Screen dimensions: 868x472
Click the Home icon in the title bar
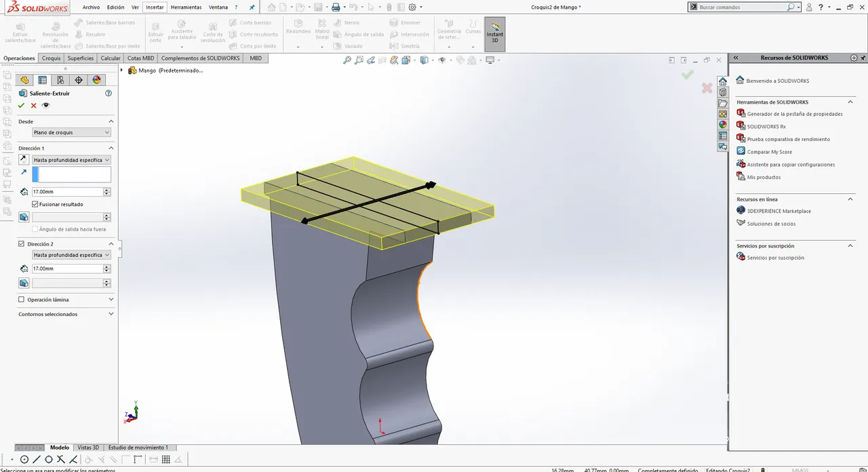click(x=272, y=7)
